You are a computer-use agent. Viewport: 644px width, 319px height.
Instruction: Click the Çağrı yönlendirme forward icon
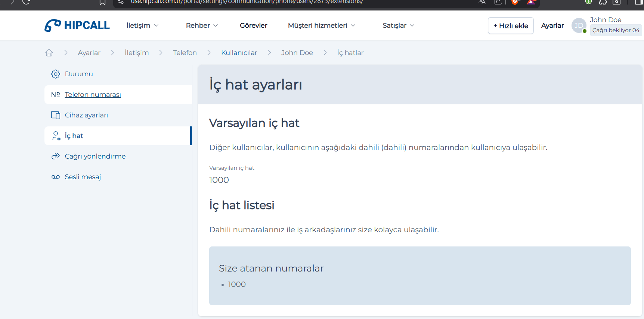coord(56,156)
